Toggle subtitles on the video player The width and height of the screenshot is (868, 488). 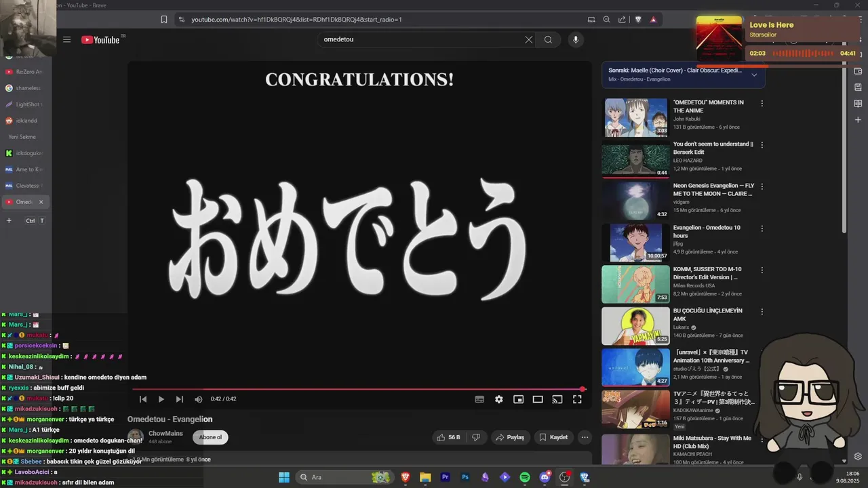[479, 399]
